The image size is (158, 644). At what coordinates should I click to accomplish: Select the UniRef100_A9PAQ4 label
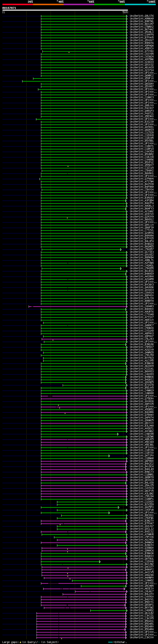pyautogui.click(x=142, y=46)
